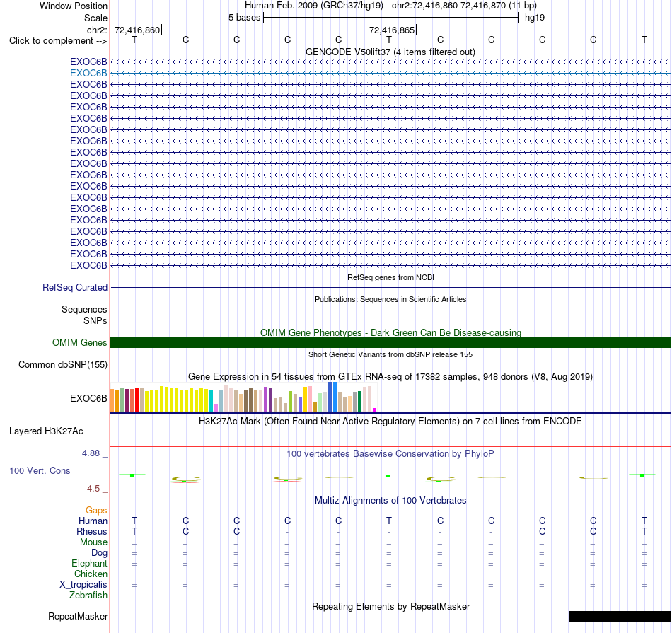Image resolution: width=672 pixels, height=633 pixels.
Task: Click the 'Common dbSNP(155)' track label
Action: (62, 365)
